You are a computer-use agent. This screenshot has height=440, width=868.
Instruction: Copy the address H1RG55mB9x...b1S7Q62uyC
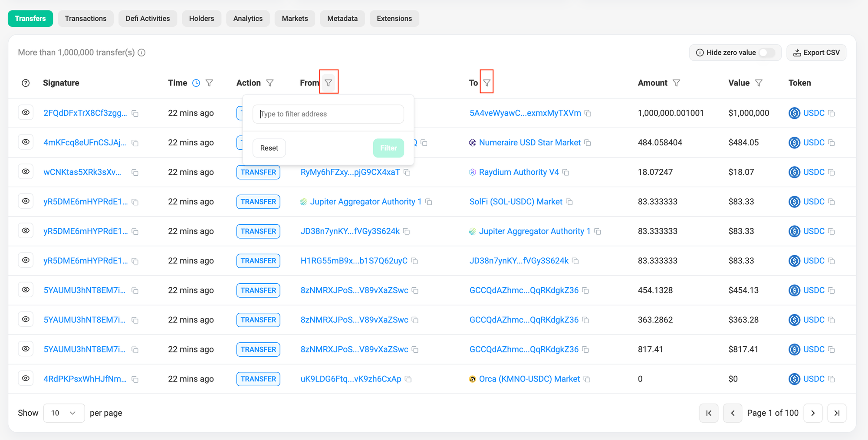tap(414, 261)
